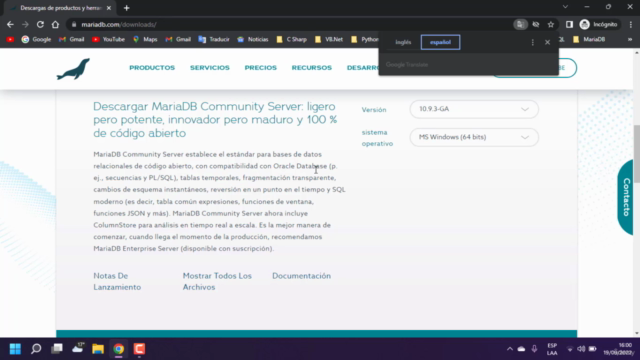Select español in the translate popup
This screenshot has height=360, width=640.
point(440,42)
